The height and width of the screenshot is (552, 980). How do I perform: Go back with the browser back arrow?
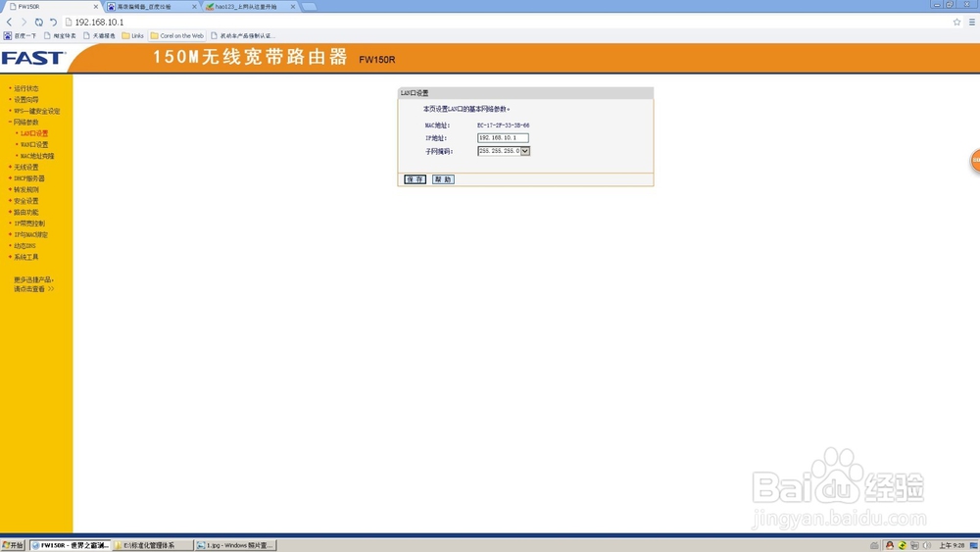9,22
